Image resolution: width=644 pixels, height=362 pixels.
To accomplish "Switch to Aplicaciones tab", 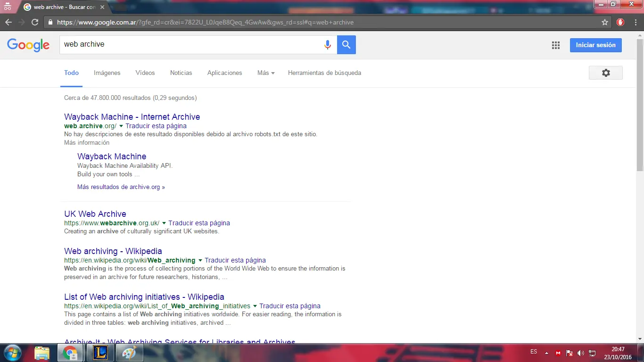I will click(224, 73).
